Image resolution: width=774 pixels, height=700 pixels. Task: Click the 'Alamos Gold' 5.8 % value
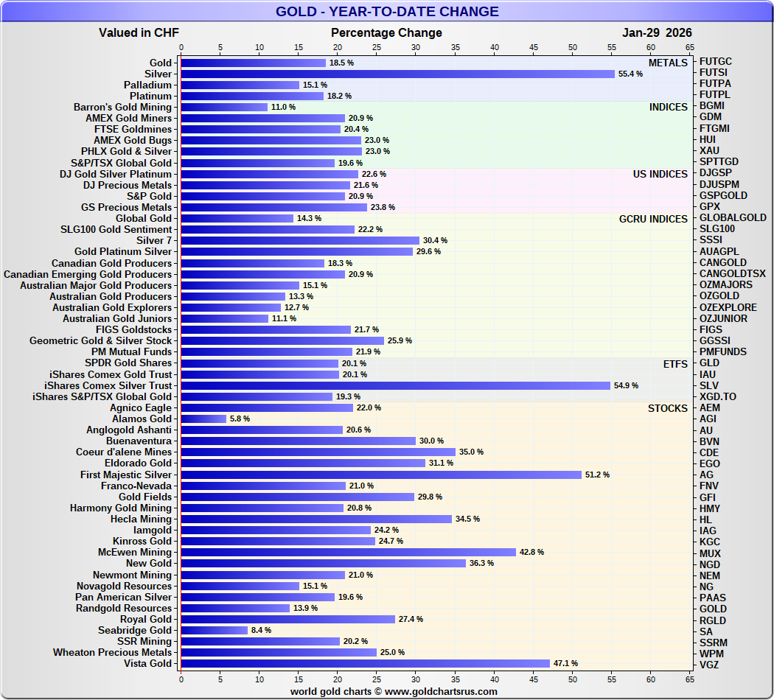click(x=240, y=419)
